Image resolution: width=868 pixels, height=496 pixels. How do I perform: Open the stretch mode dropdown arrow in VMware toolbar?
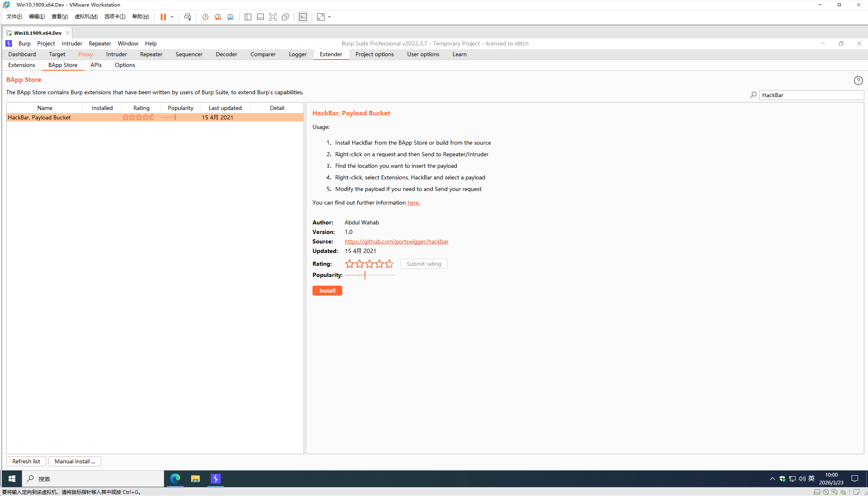pyautogui.click(x=329, y=17)
